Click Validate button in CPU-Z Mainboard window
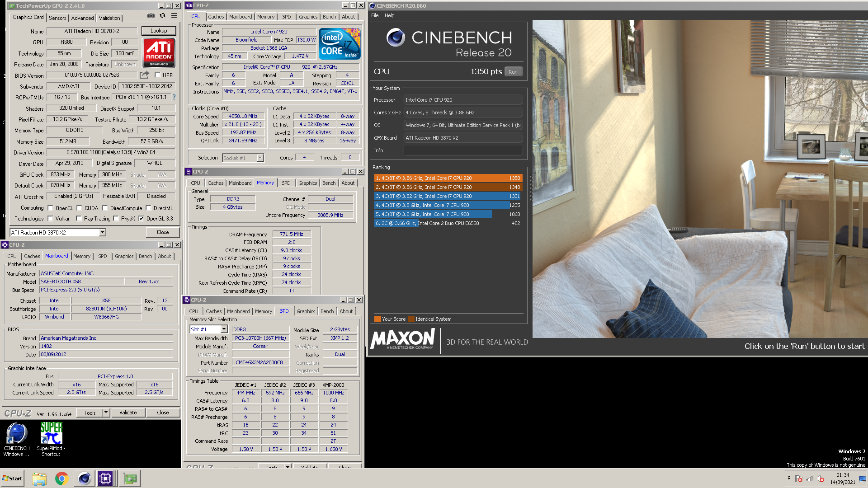Viewport: 868px width, 488px height. coord(128,413)
